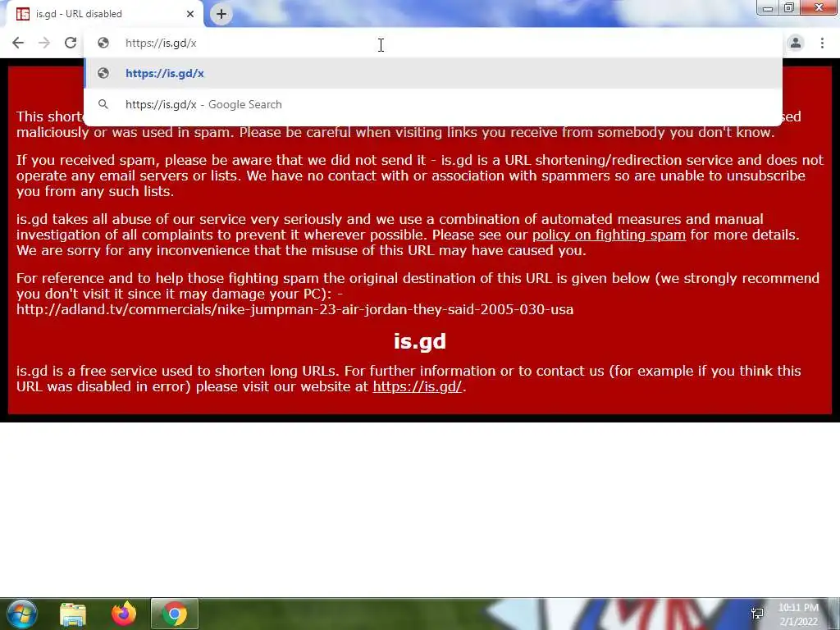This screenshot has height=630, width=840.
Task: Open the Windows Start menu orb
Action: (21, 614)
